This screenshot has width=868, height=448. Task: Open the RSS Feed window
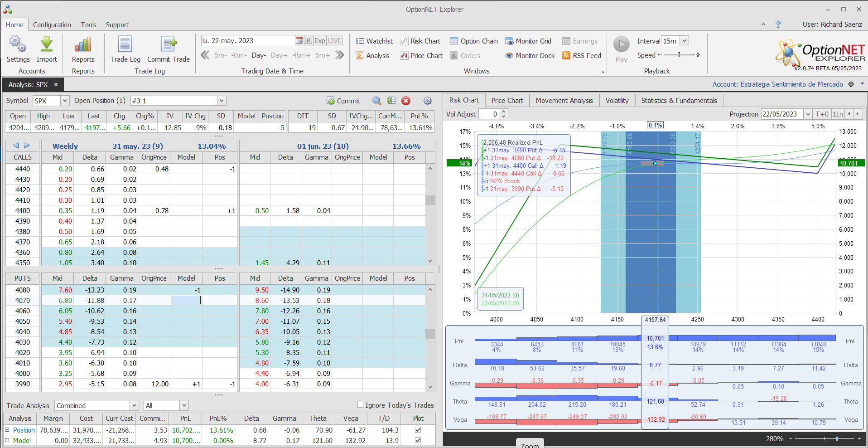coord(581,56)
